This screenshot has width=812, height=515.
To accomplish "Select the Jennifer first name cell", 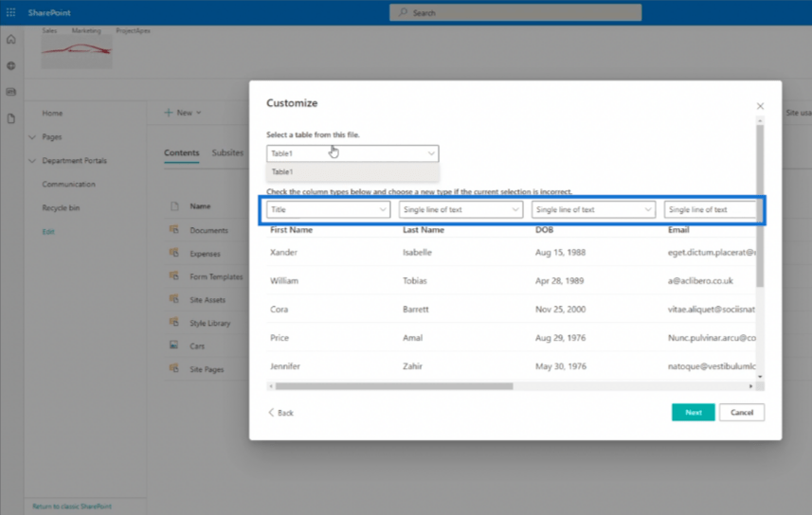I will 285,366.
